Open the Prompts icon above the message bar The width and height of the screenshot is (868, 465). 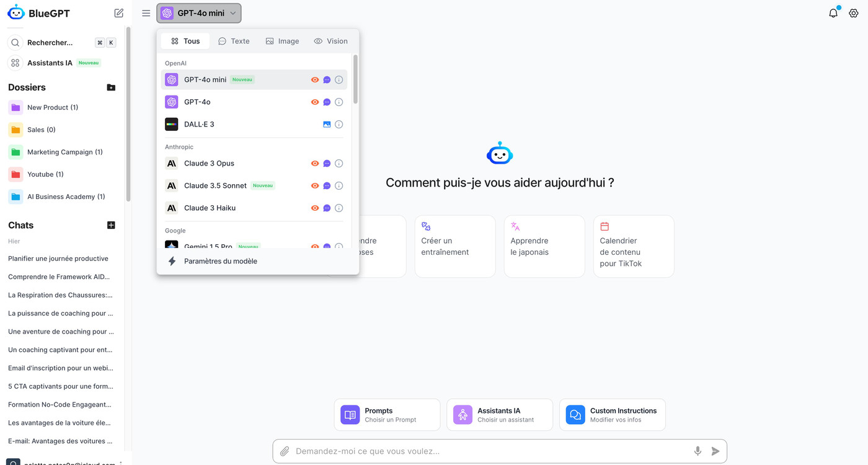(x=350, y=414)
